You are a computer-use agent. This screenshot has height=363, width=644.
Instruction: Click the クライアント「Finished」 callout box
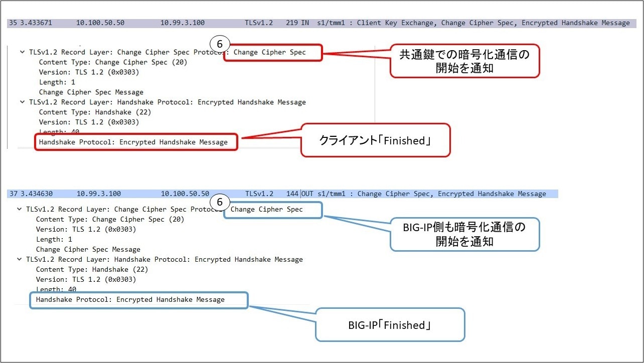(375, 140)
